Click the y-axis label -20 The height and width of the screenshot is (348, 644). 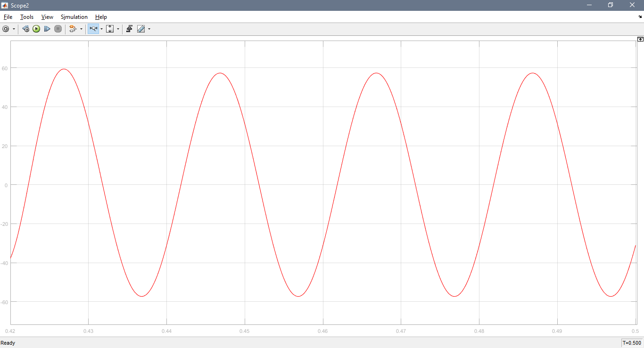(x=5, y=224)
